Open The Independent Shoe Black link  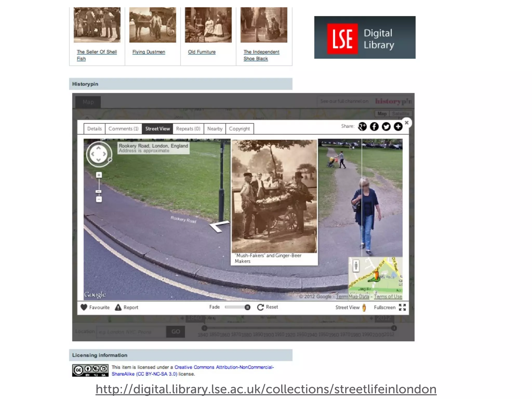point(261,55)
